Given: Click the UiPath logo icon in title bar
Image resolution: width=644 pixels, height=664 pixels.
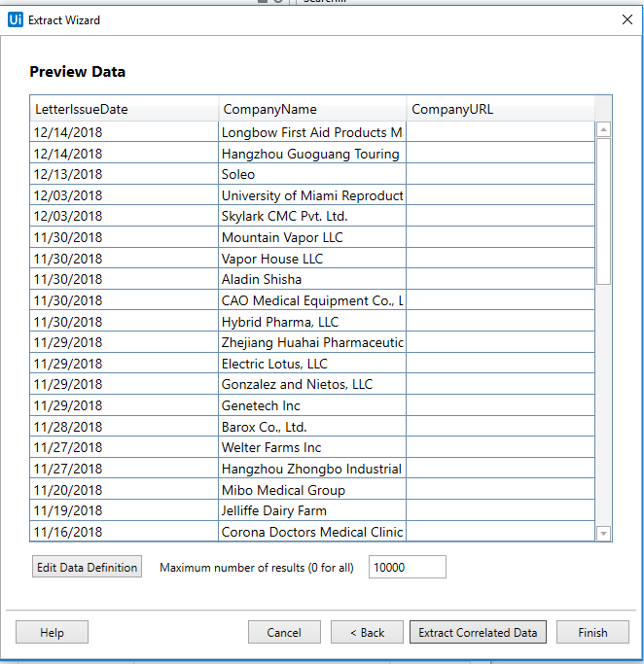Looking at the screenshot, I should [16, 19].
